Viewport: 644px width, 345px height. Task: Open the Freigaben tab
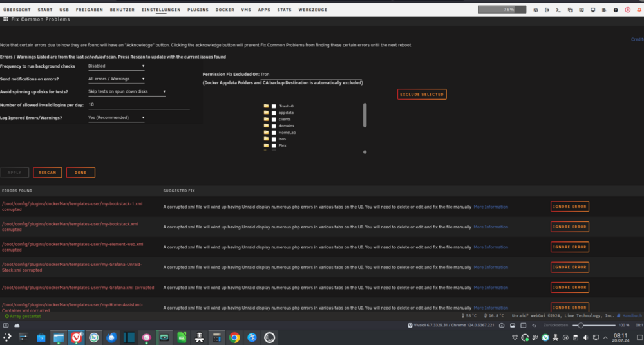tap(90, 10)
